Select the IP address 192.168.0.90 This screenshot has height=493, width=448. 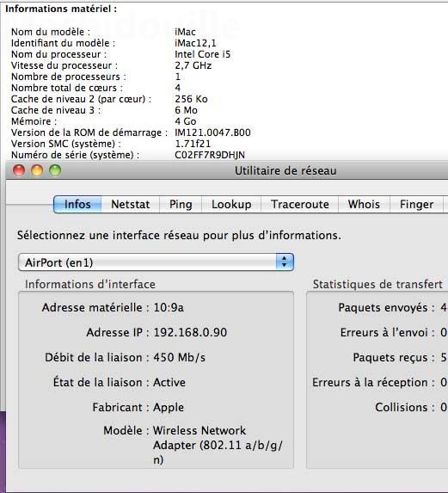(190, 332)
